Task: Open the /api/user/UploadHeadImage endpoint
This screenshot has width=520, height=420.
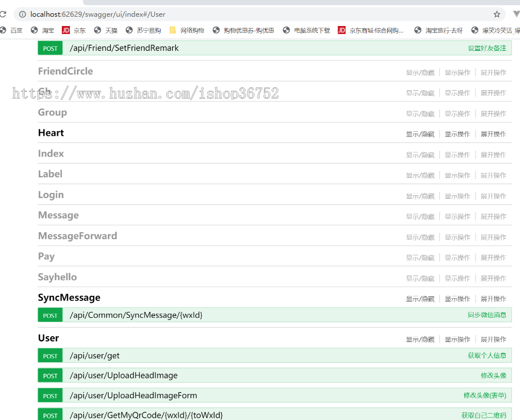Action: click(124, 376)
